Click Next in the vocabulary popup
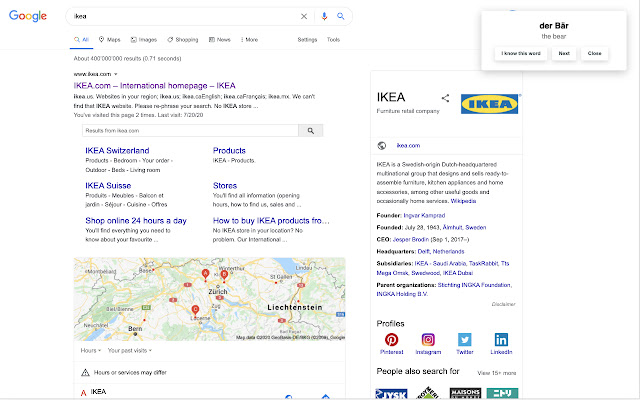The height and width of the screenshot is (400, 640). [564, 53]
